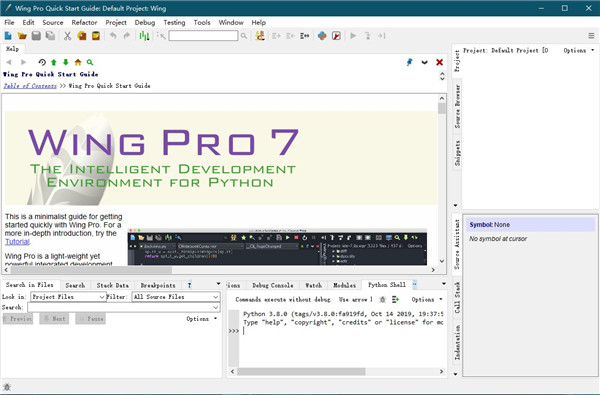Screen dimensions: 600x395
Task: Click the black toggle-comment block icon
Action: 305,36
